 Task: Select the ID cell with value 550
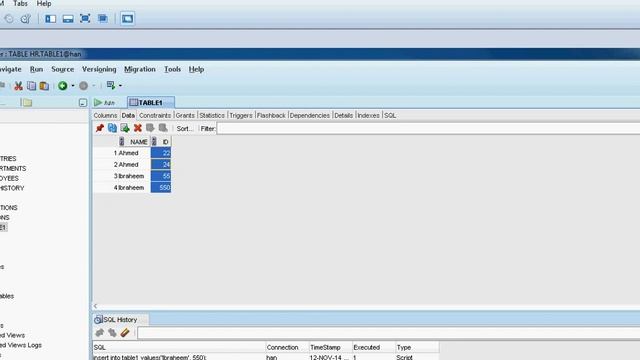coord(161,188)
